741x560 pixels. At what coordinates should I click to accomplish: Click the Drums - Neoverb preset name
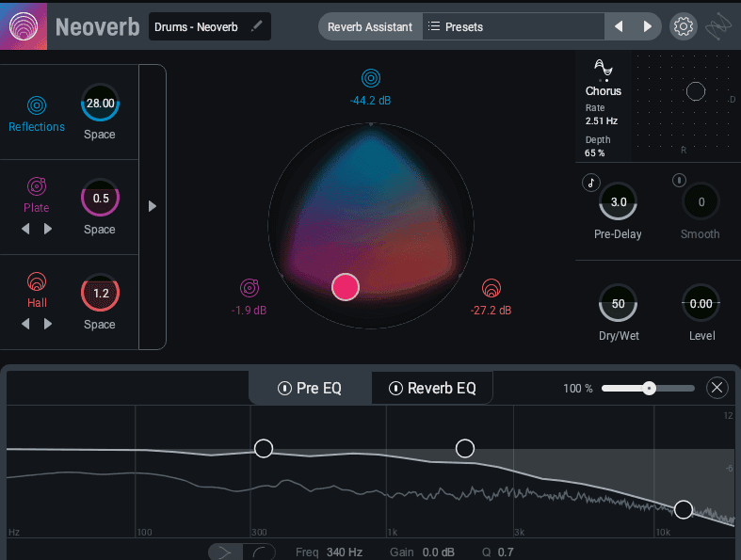click(x=196, y=27)
